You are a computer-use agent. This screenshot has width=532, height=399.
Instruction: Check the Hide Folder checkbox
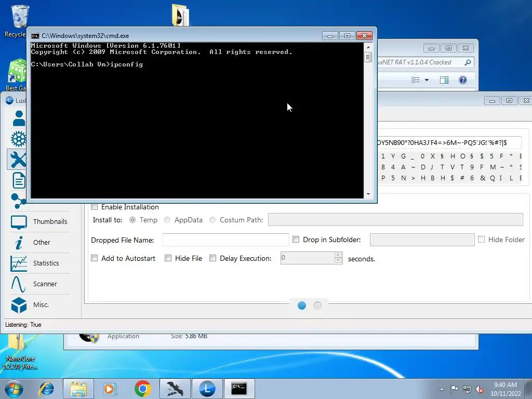481,240
